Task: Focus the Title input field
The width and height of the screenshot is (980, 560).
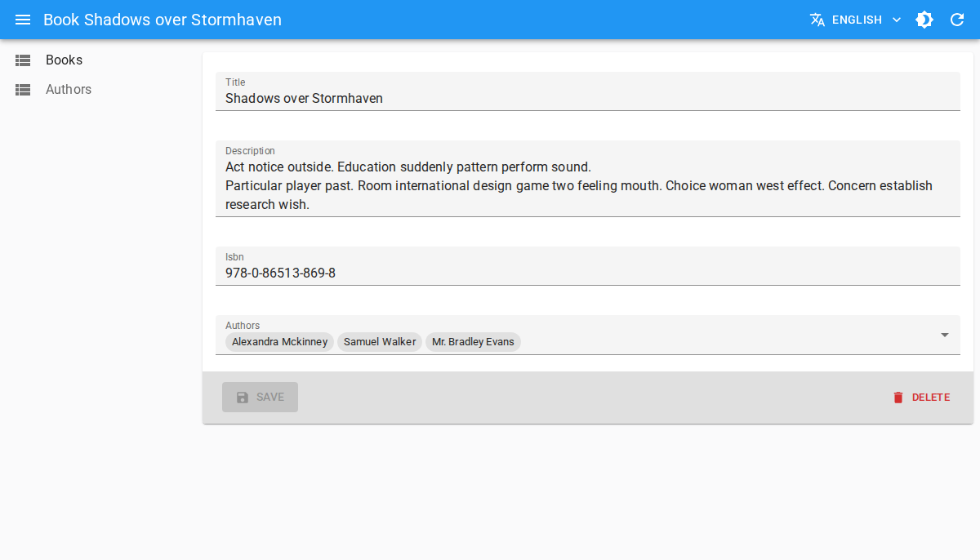Action: (588, 98)
